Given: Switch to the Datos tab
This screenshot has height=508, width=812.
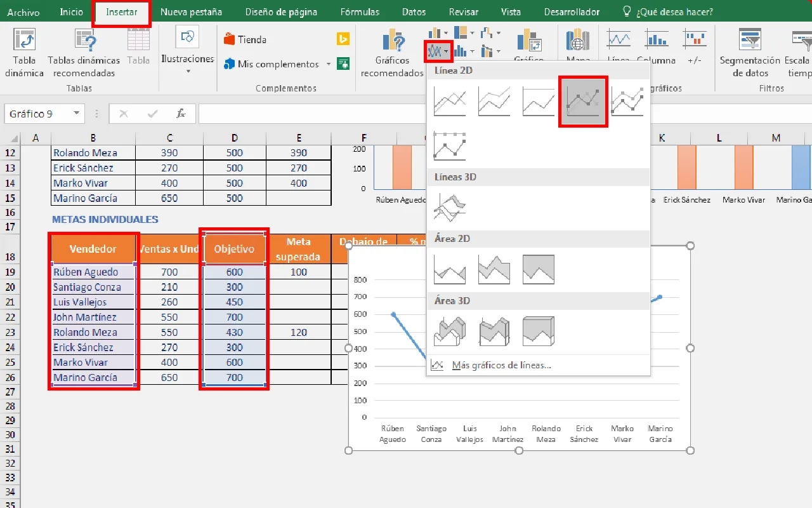Looking at the screenshot, I should point(414,12).
